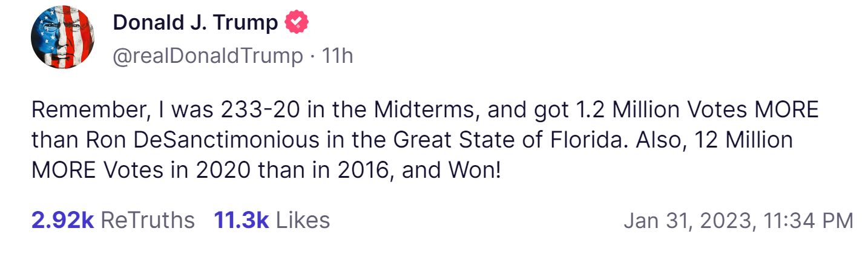Click the word Midterms in the post
Viewport: 868px width, 254px height.
click(x=426, y=110)
